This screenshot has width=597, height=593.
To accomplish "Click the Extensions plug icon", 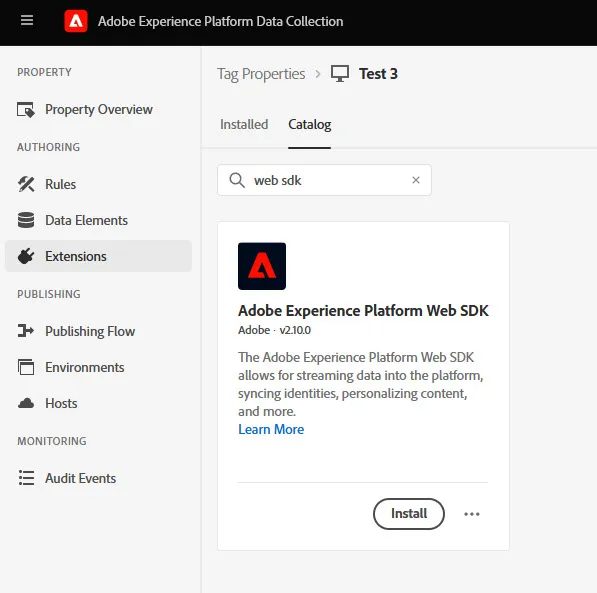I will 26,256.
